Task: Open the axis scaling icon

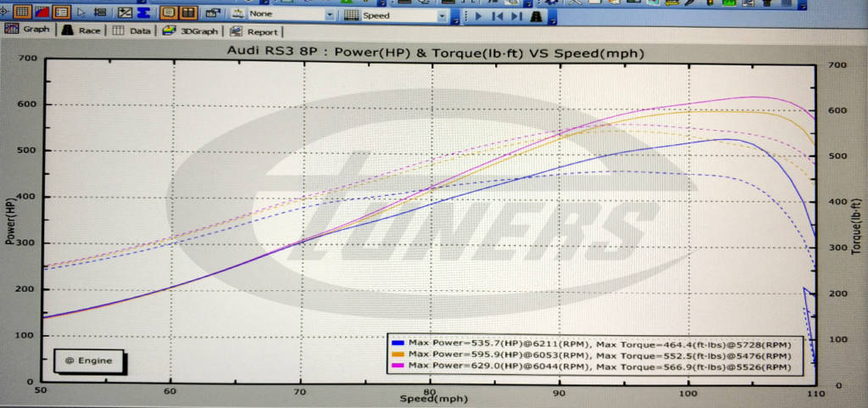Action: coord(125,12)
